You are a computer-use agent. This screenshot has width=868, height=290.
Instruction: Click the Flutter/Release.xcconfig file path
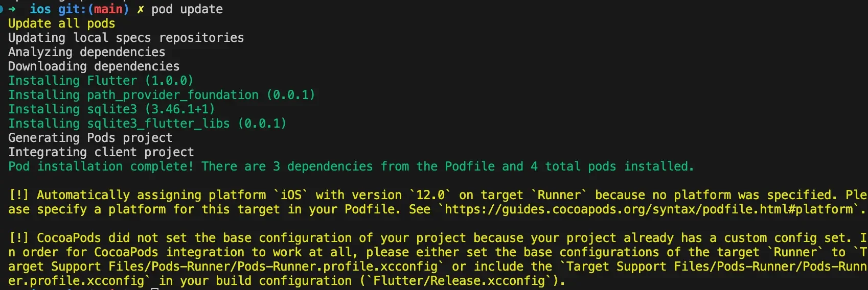click(460, 281)
